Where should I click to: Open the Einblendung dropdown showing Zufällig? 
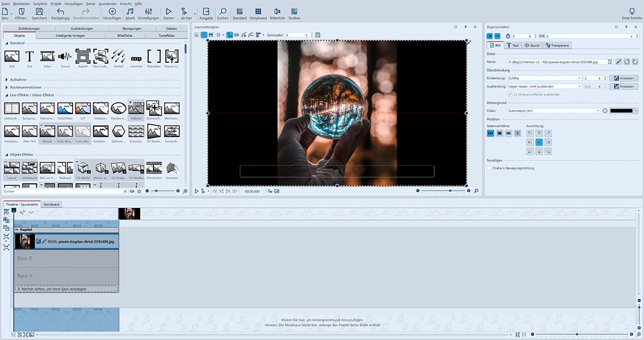(545, 78)
